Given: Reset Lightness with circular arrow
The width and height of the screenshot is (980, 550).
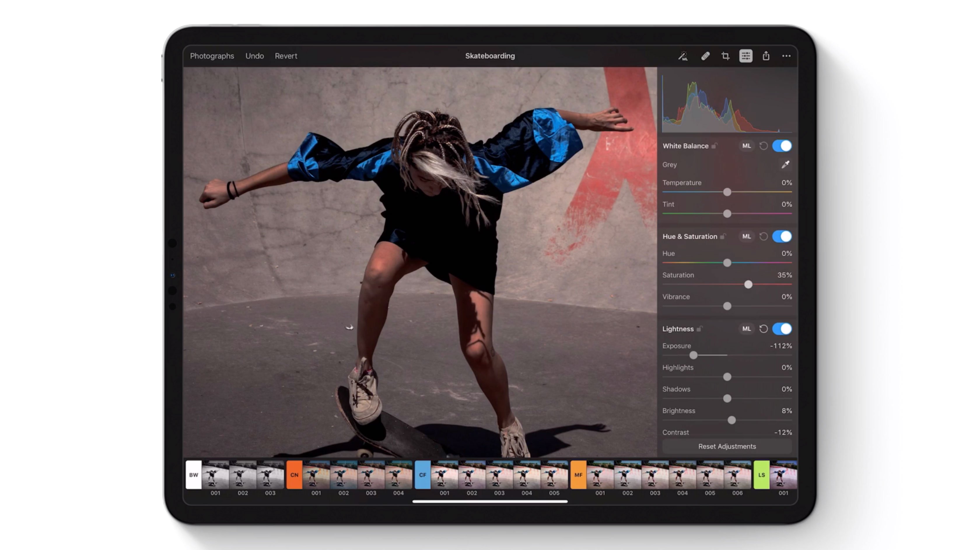Looking at the screenshot, I should tap(764, 329).
